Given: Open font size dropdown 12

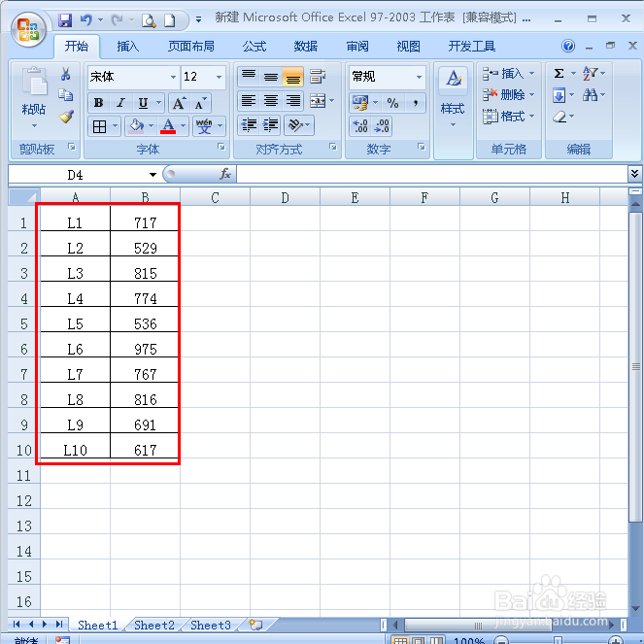Looking at the screenshot, I should point(219,77).
